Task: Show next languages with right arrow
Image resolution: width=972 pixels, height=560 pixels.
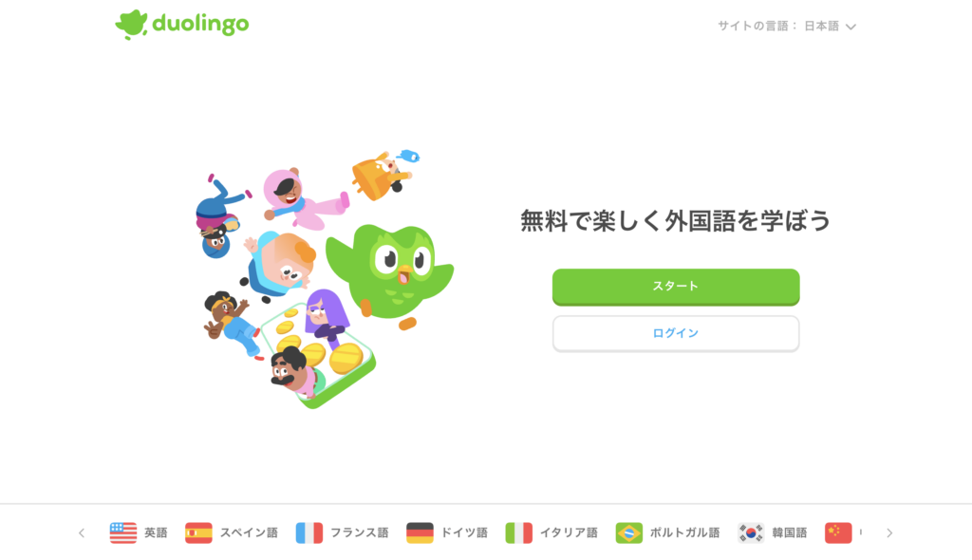Action: coord(889,532)
